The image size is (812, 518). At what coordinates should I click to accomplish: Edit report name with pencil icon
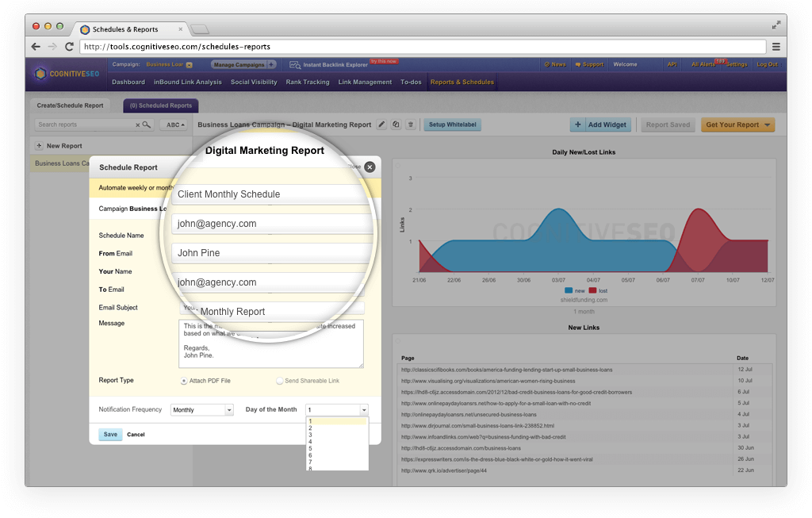[x=381, y=125]
